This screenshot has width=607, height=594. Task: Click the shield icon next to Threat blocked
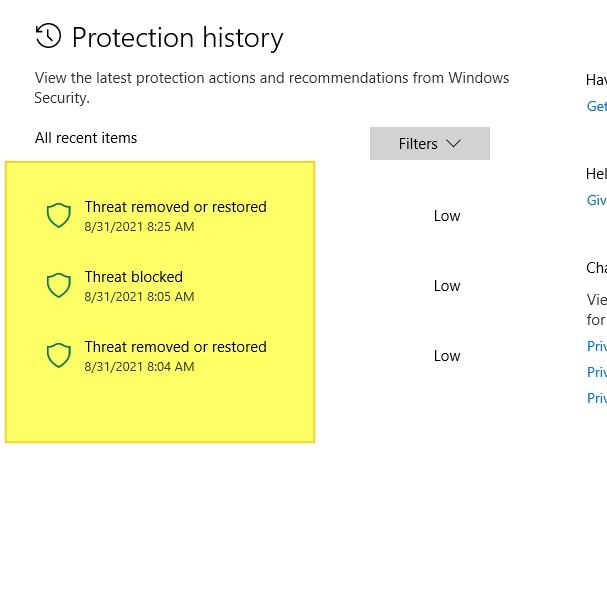59,286
